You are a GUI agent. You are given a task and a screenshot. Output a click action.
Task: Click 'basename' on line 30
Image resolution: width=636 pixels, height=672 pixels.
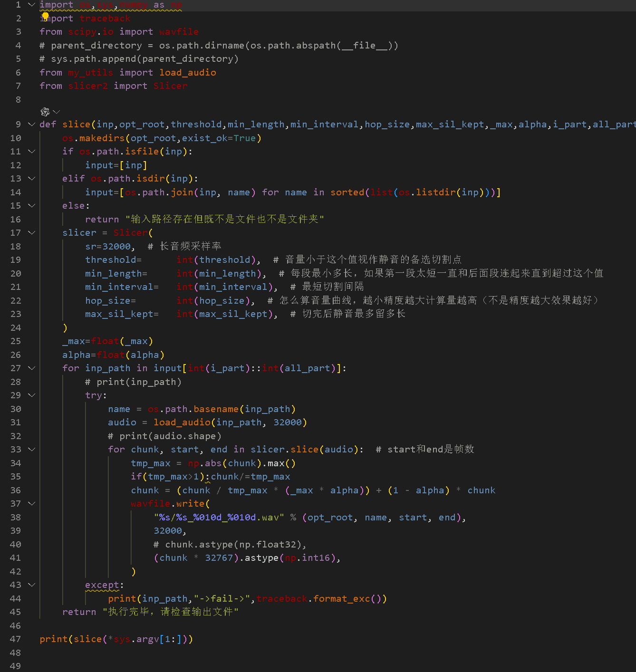[x=216, y=409]
